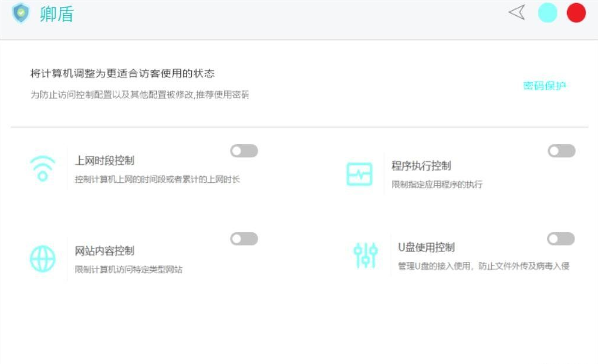Click the sliders icon beside U盘使用控制
This screenshot has width=598, height=364.
tap(366, 256)
